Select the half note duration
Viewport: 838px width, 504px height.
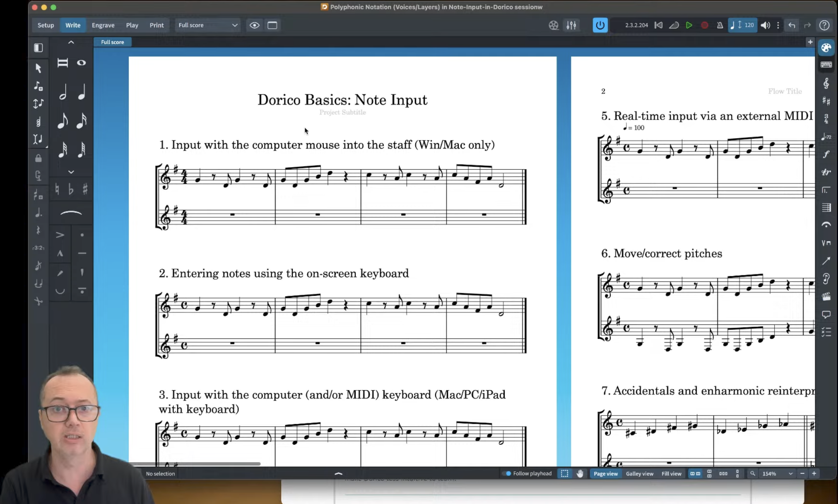63,92
